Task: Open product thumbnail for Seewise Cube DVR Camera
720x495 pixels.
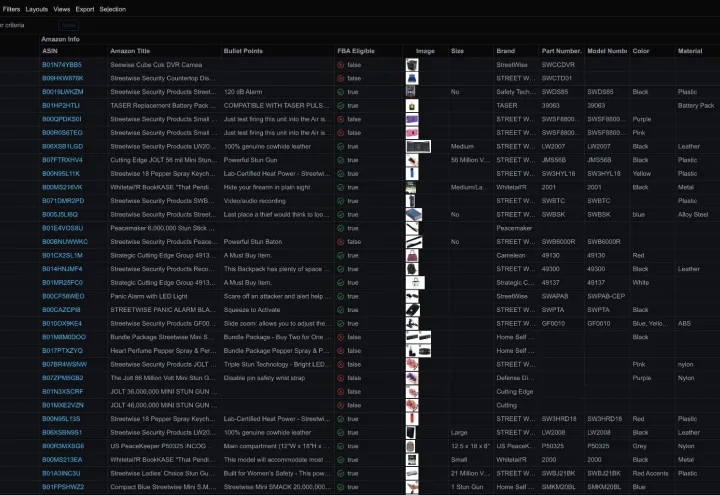Action: tap(412, 65)
